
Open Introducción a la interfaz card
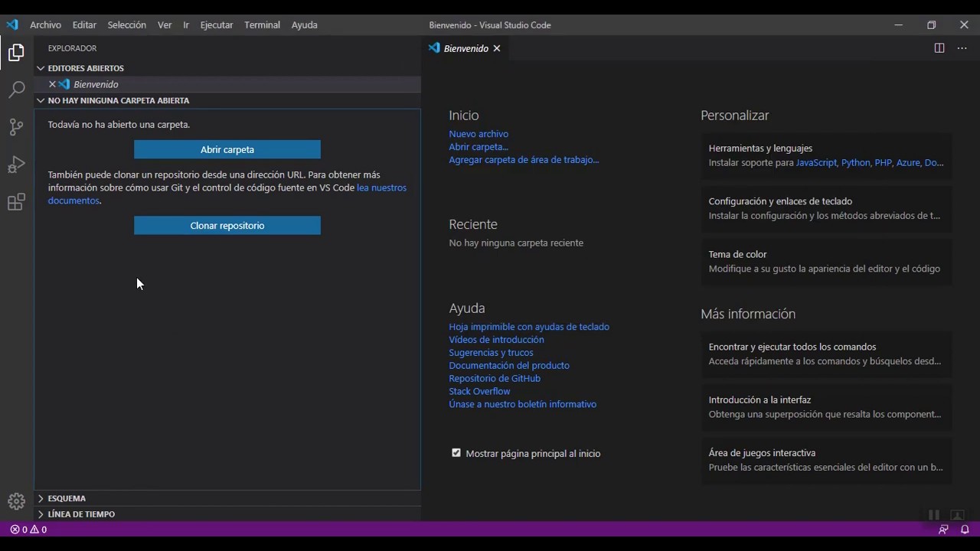coord(826,406)
